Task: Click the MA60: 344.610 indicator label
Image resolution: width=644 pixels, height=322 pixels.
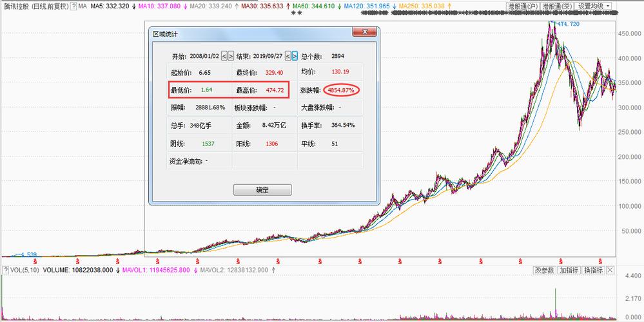Action: (x=313, y=6)
